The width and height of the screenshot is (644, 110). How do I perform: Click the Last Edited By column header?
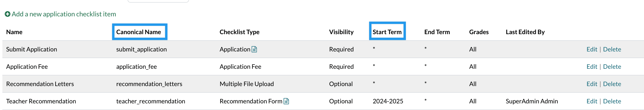(x=525, y=32)
